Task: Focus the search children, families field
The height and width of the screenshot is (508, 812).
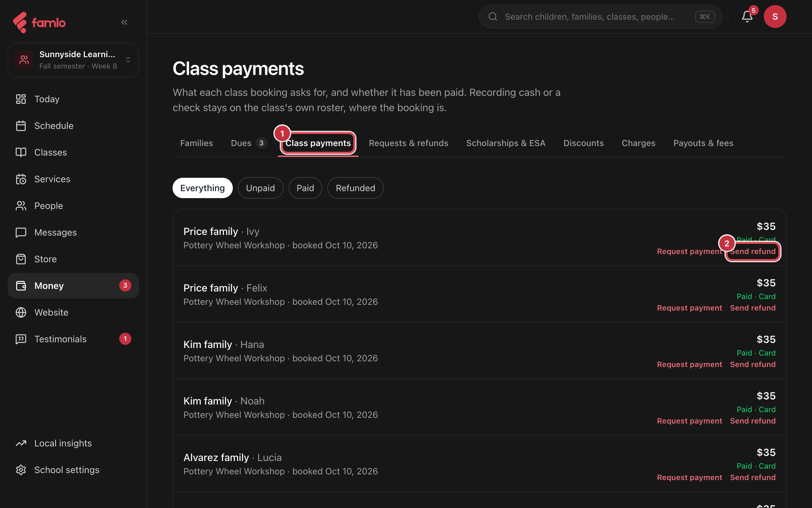Action: [600, 17]
